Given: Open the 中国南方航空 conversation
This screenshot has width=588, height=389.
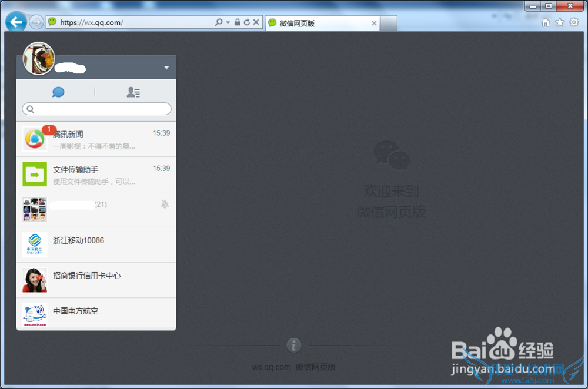Looking at the screenshot, I should (x=96, y=314).
